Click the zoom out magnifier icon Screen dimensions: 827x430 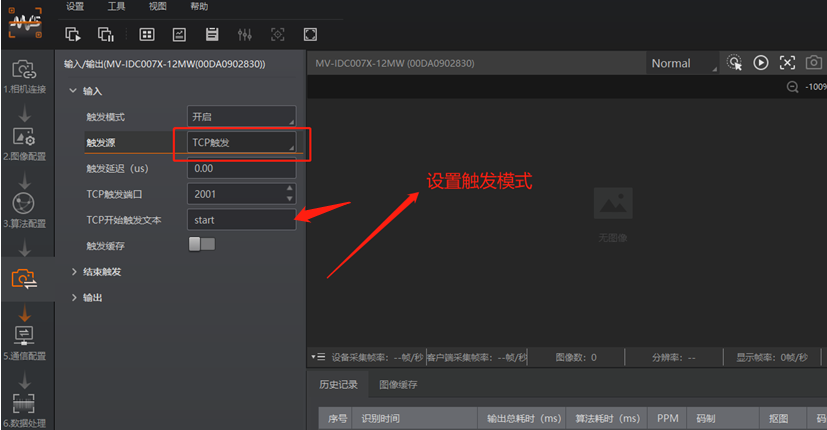pos(792,87)
